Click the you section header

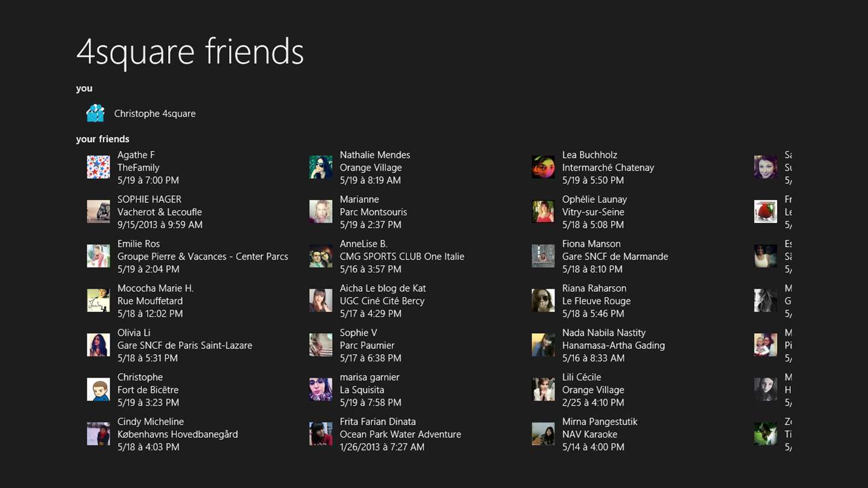[x=84, y=89]
